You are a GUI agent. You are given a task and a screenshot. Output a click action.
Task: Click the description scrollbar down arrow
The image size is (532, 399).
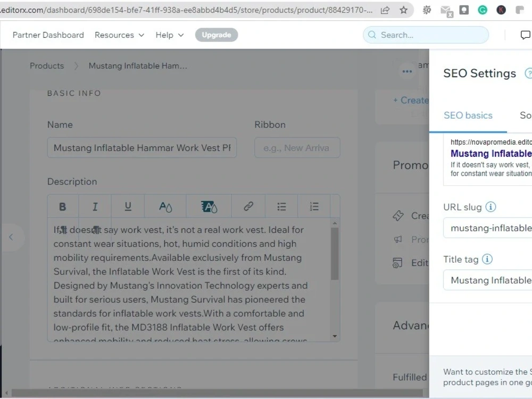(x=335, y=336)
